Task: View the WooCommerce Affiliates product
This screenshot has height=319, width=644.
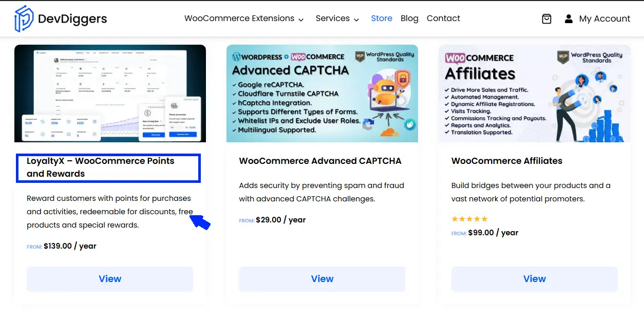Action: coord(534,279)
